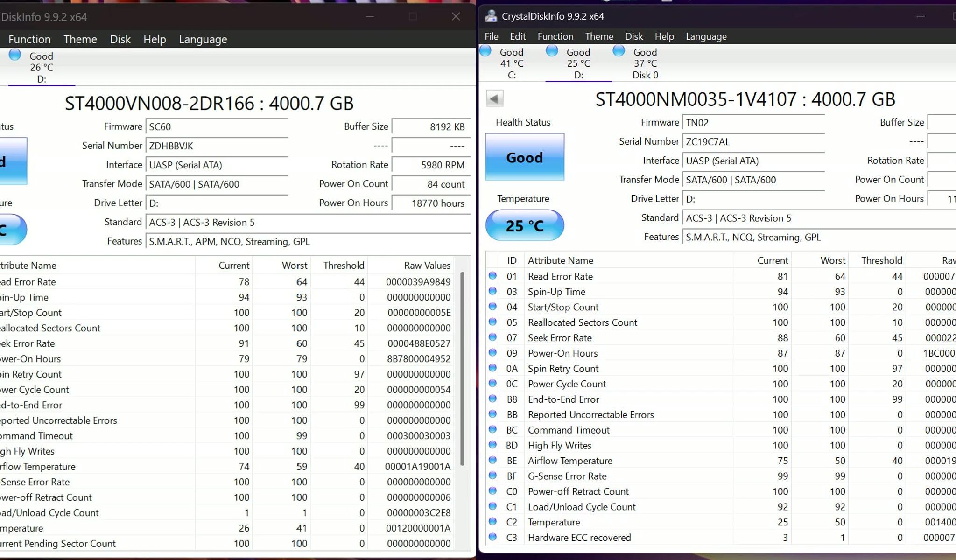Click status dot for Read Error Rate row in right window
The height and width of the screenshot is (560, 956).
(x=492, y=276)
